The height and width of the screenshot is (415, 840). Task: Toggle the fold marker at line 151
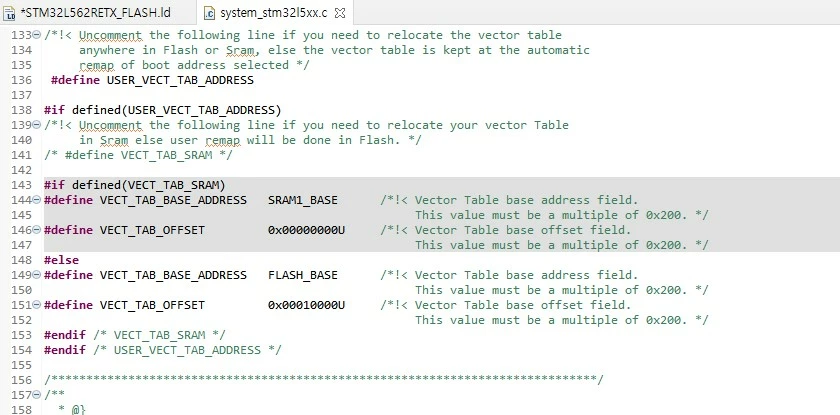[x=36, y=305]
